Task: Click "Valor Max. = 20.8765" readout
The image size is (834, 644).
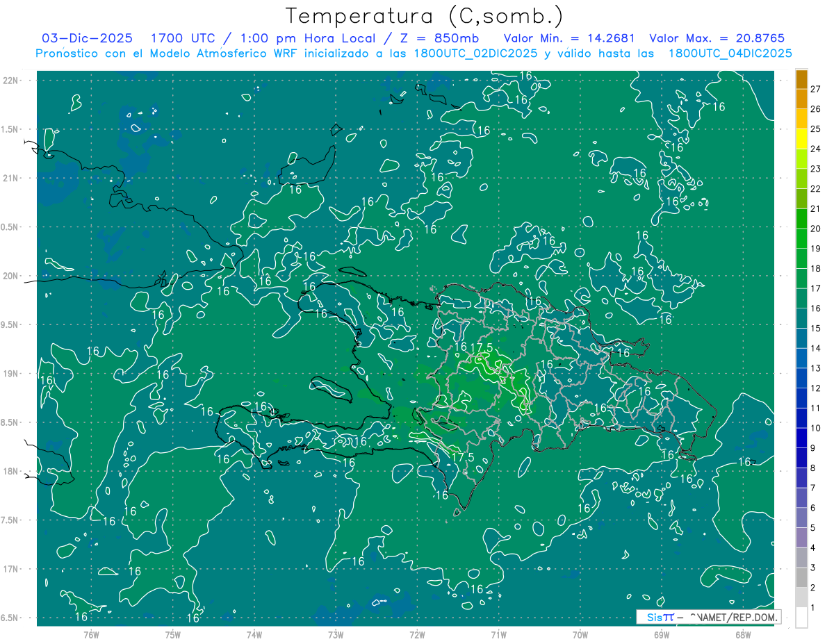Action: point(717,39)
